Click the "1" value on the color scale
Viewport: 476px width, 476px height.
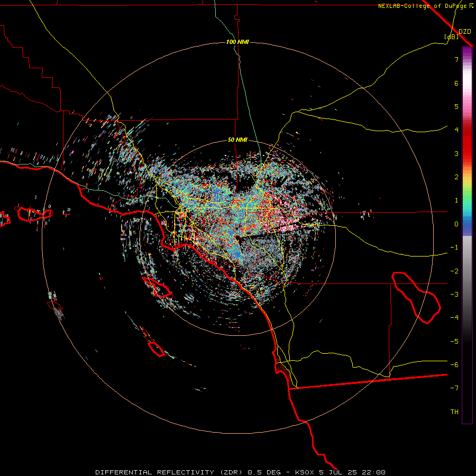pos(456,200)
